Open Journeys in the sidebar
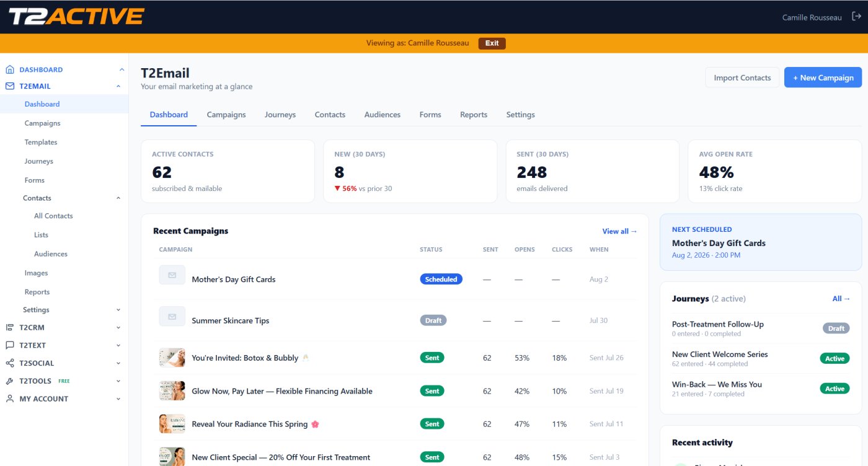Image resolution: width=868 pixels, height=466 pixels. [x=39, y=161]
